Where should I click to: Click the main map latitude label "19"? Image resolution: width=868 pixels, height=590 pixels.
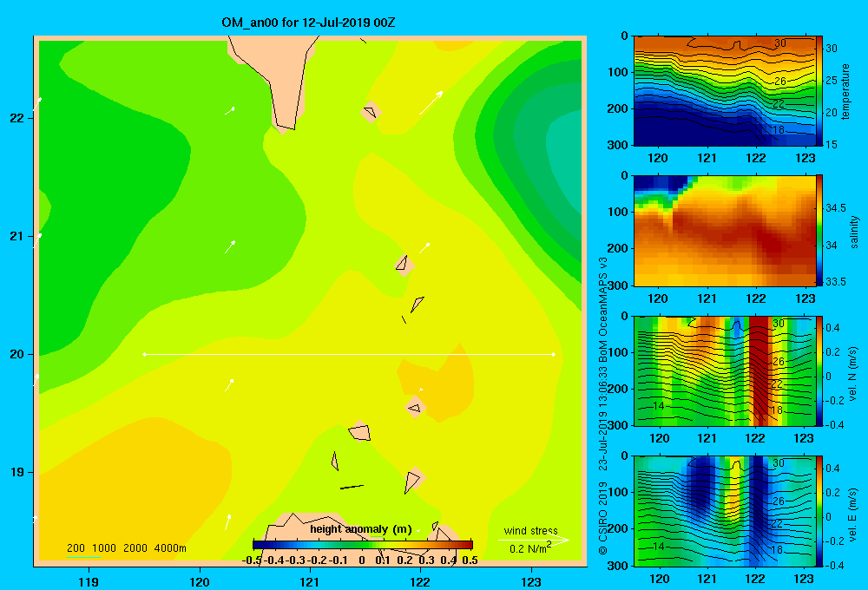tap(17, 472)
